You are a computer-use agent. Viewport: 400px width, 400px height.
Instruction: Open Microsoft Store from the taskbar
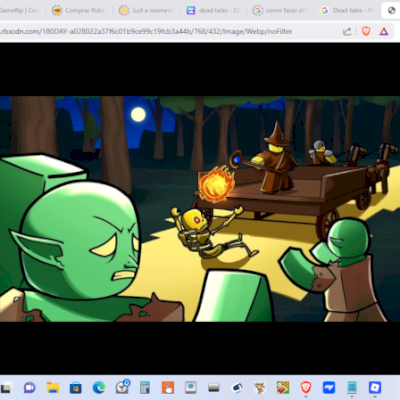(x=76, y=388)
